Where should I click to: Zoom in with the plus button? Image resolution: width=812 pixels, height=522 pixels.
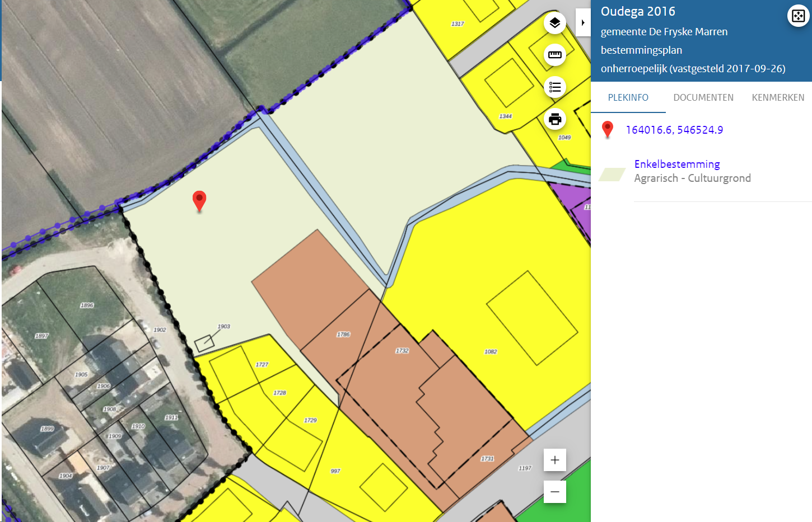pyautogui.click(x=555, y=460)
